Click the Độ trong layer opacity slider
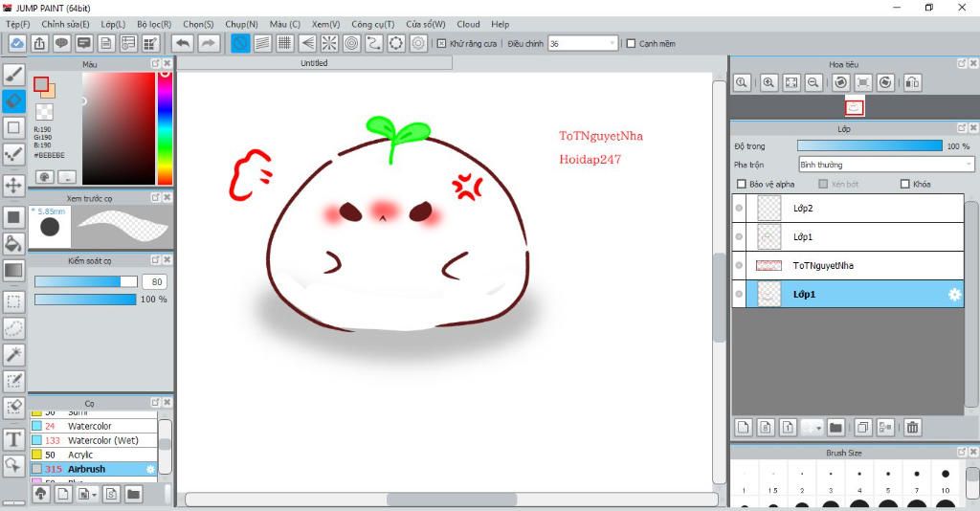 click(869, 145)
